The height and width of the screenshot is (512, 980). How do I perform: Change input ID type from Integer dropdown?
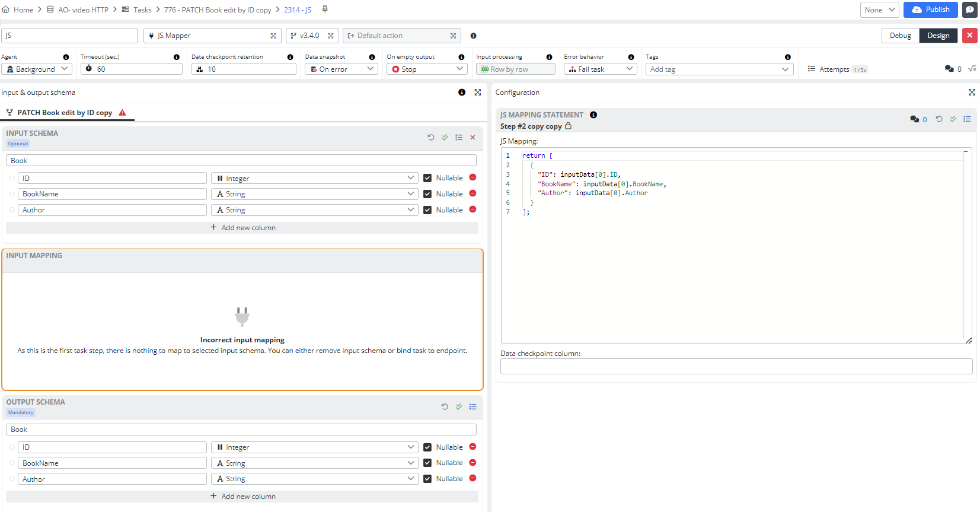click(315, 178)
